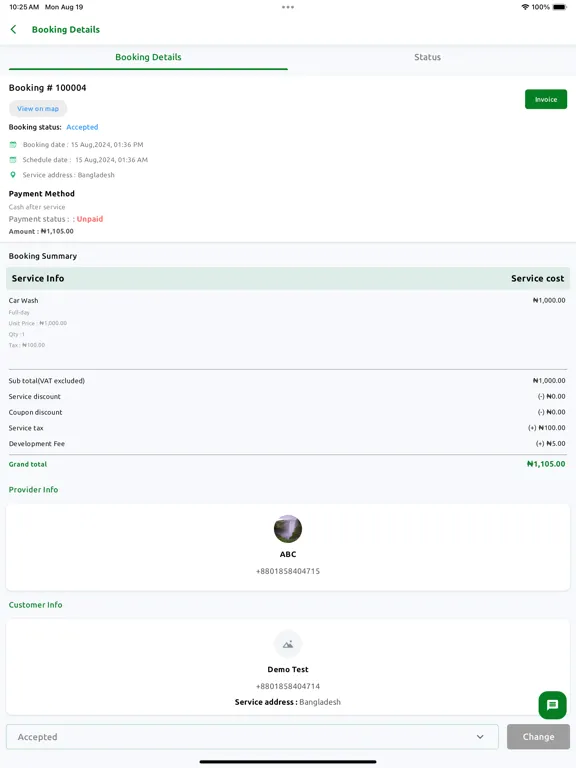Tap provider phone number +8801858404715
Viewport: 576px width, 768px height.
pyautogui.click(x=288, y=571)
